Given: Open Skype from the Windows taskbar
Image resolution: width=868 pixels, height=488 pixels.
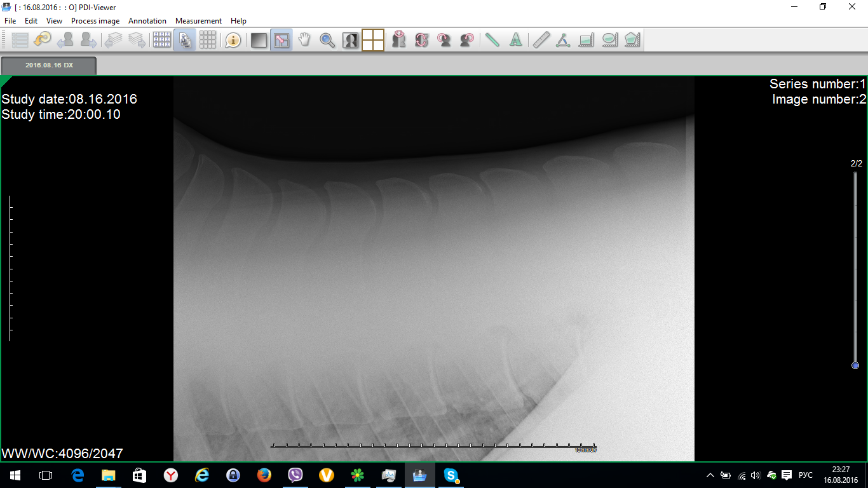Looking at the screenshot, I should point(451,475).
